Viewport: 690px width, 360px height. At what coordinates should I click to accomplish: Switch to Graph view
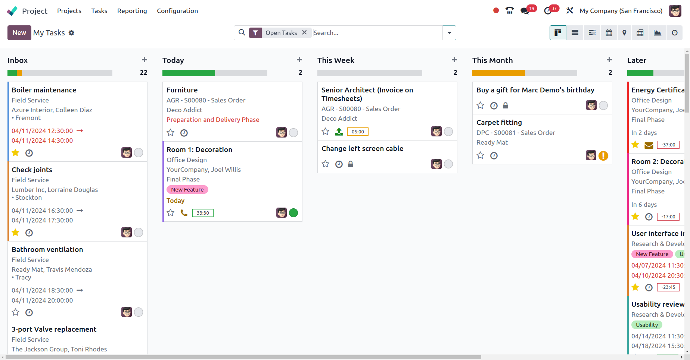tap(657, 33)
